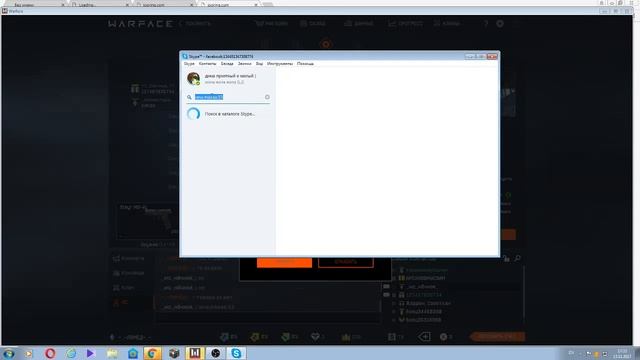The width and height of the screenshot is (640, 360).
Task: Click the Skype profile avatar picture
Action: (x=193, y=78)
